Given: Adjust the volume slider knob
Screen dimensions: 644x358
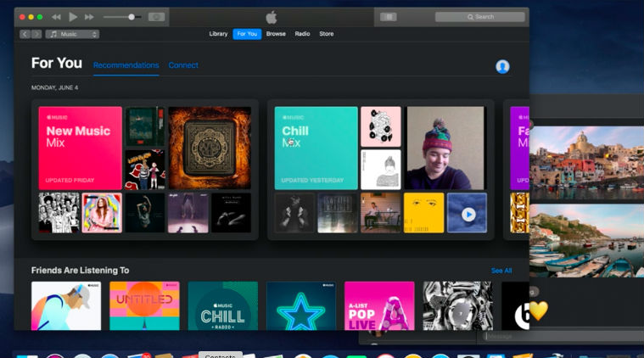Looking at the screenshot, I should [x=132, y=17].
